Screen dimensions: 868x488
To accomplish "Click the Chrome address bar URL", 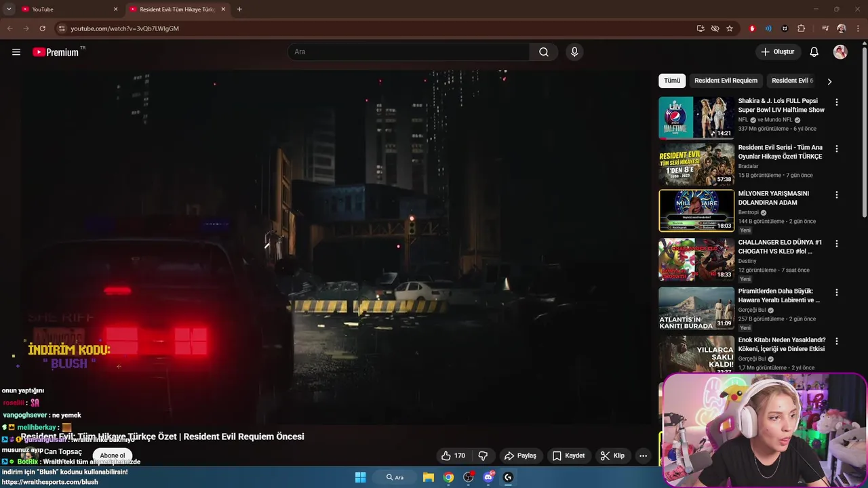I will click(x=125, y=28).
